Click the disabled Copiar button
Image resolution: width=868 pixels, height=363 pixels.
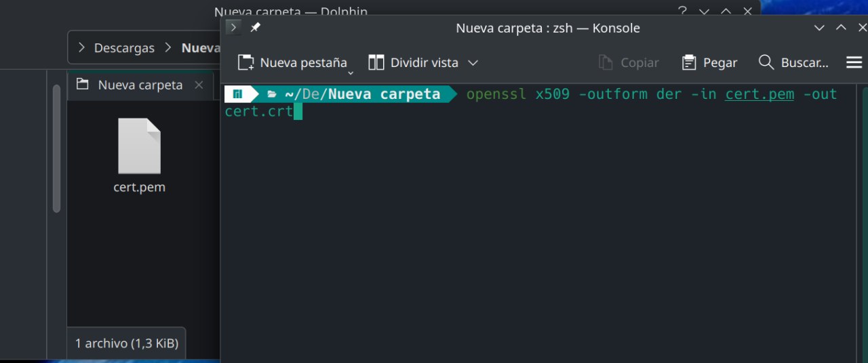629,63
